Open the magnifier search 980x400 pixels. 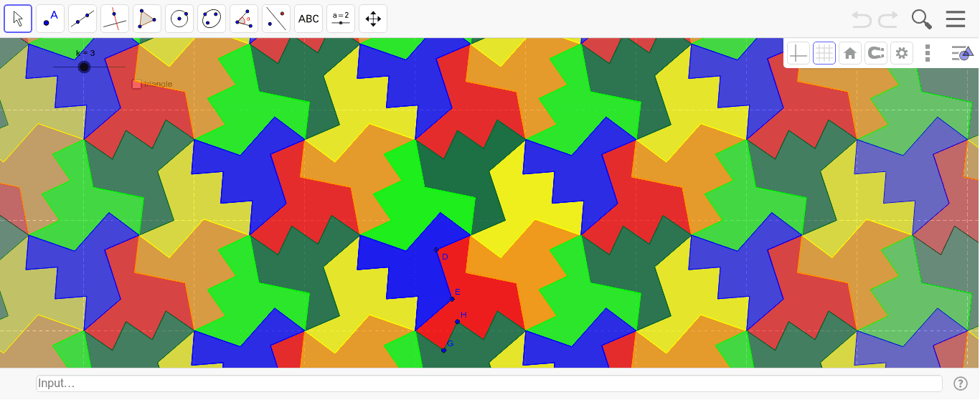pos(922,19)
